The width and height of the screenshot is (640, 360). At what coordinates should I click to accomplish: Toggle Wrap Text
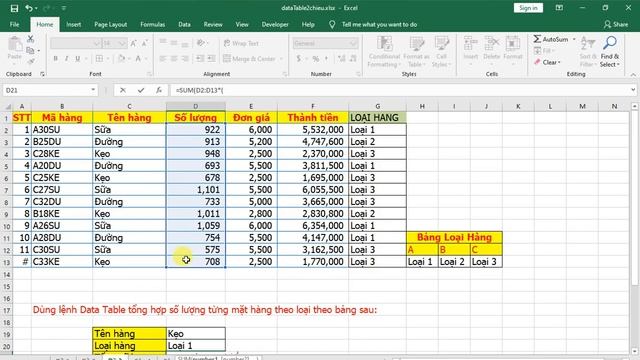click(x=241, y=43)
